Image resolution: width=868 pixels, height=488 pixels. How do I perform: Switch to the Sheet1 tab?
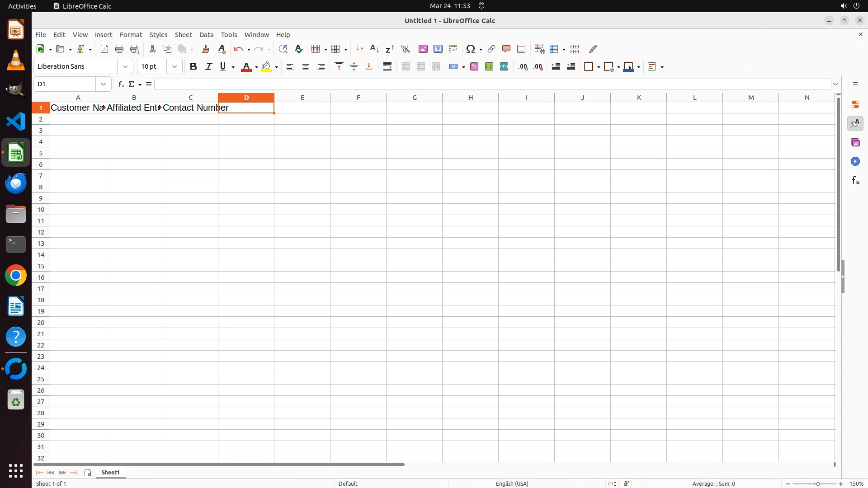110,472
